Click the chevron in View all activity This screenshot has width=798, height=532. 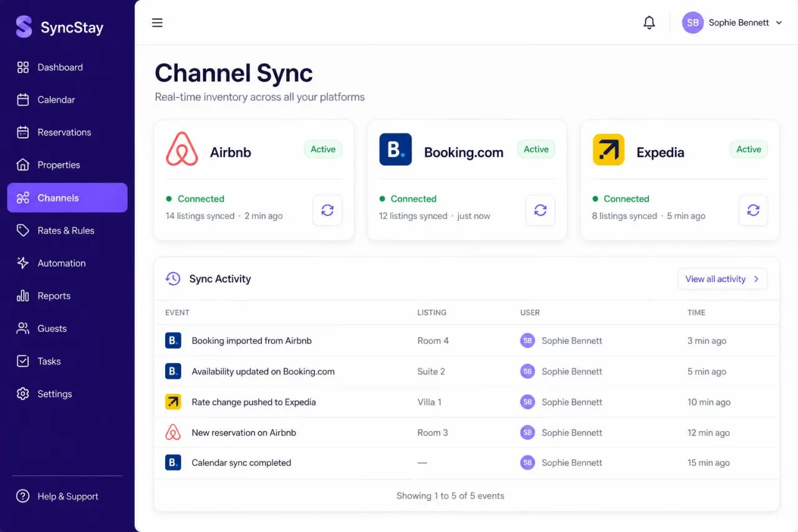click(x=756, y=279)
